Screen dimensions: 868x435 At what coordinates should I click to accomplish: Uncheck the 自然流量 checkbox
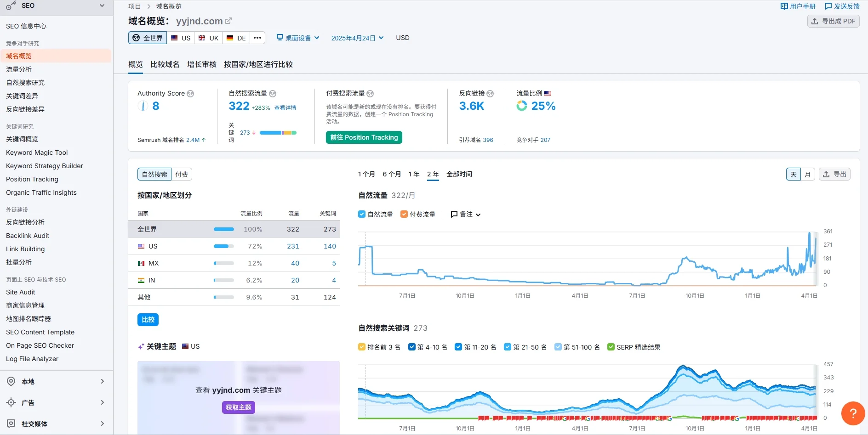click(x=362, y=214)
